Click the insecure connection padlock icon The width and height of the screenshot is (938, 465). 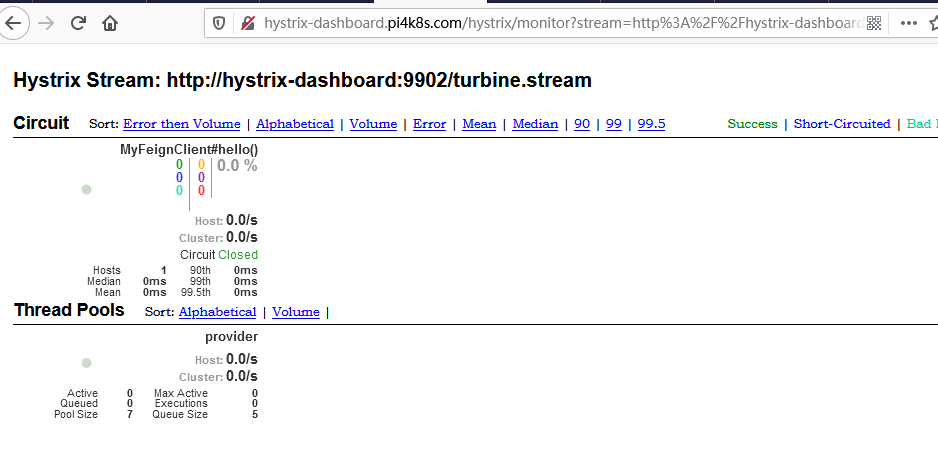(248, 23)
